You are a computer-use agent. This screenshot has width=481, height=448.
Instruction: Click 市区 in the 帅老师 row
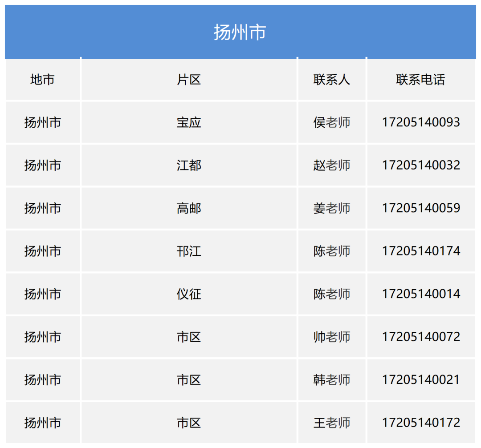click(x=189, y=337)
